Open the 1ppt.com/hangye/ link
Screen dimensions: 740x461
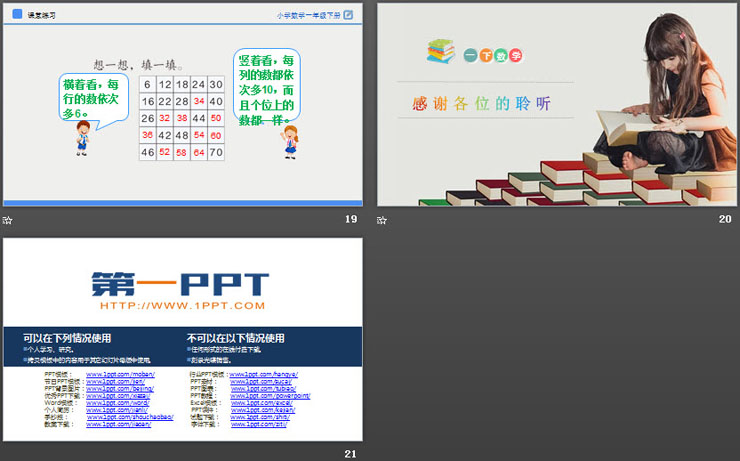coord(264,374)
